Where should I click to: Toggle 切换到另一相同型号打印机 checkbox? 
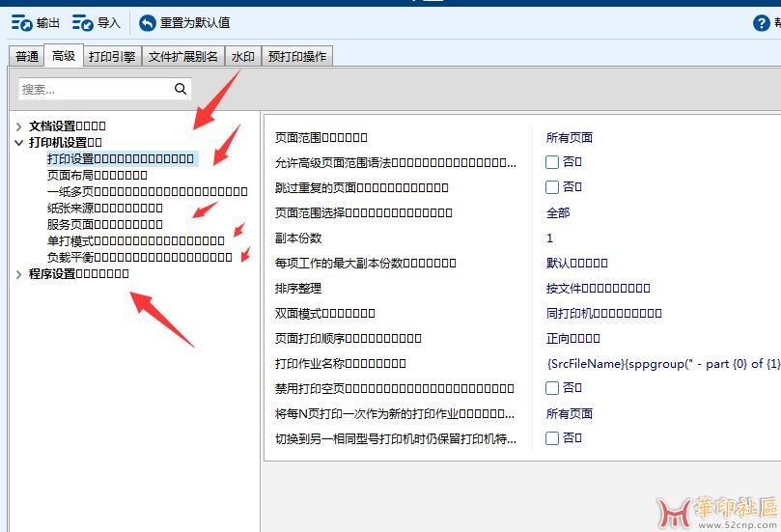[552, 438]
